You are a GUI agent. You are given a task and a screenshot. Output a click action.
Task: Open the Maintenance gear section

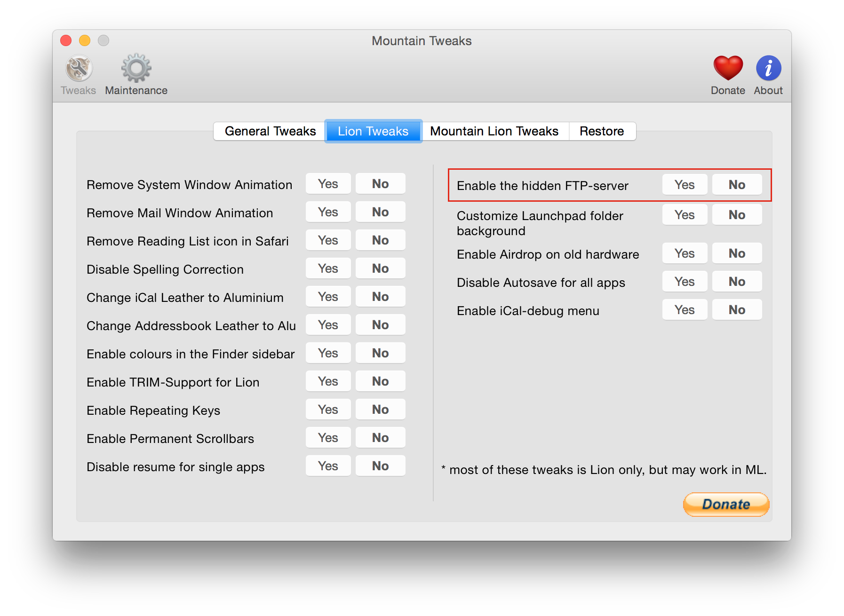click(x=136, y=75)
